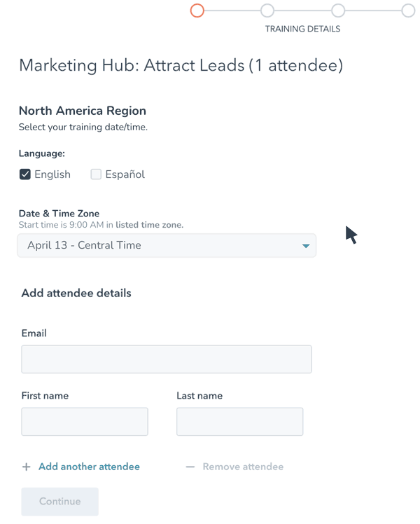This screenshot has height=524, width=420.
Task: Click the Español checkbox label text
Action: tap(125, 174)
